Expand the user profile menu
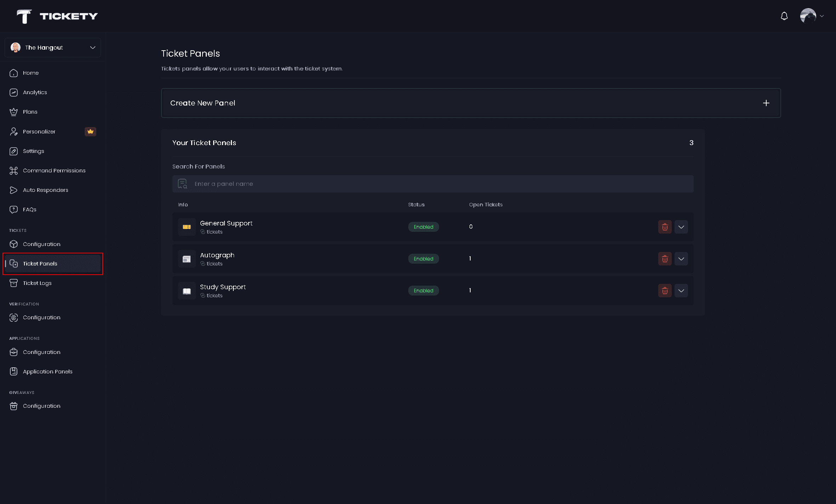The height and width of the screenshot is (504, 836). click(822, 16)
